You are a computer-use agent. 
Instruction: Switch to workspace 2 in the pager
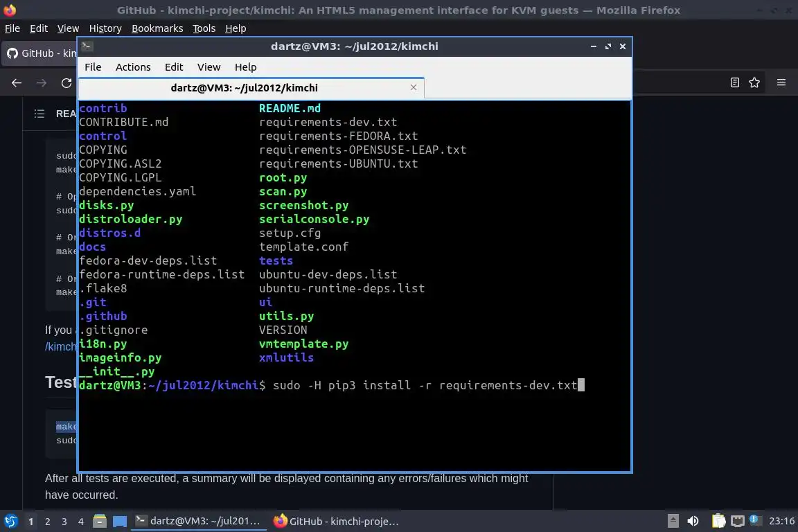coord(47,522)
